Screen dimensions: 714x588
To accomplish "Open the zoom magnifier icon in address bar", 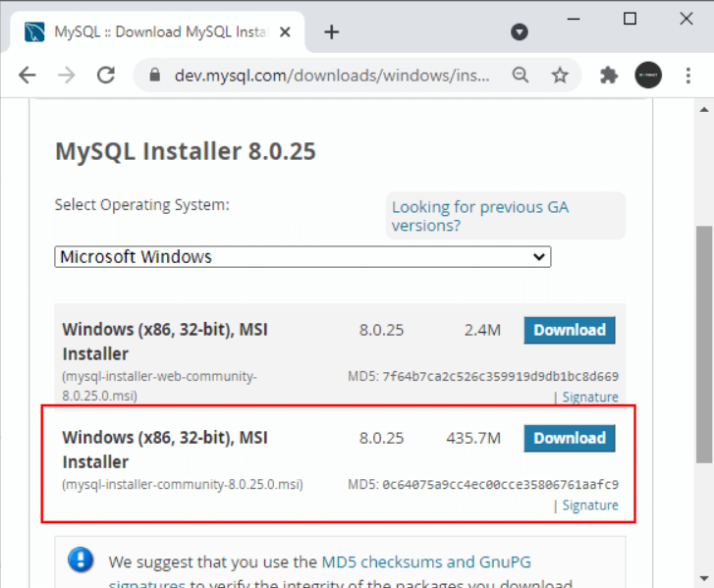I will click(521, 75).
